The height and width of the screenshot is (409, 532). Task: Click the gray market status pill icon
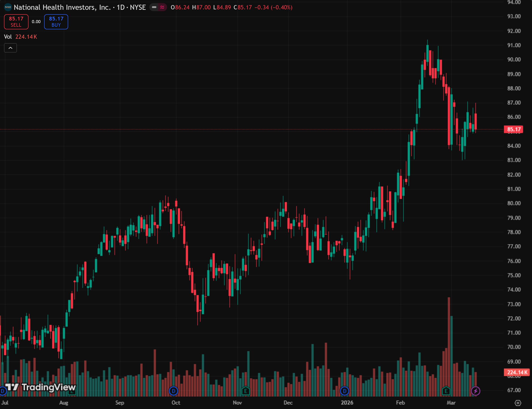point(154,7)
